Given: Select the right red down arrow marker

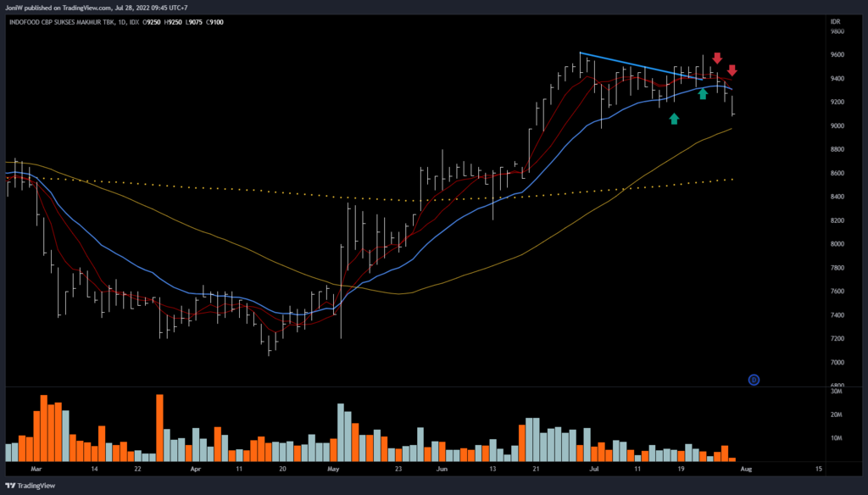Looking at the screenshot, I should tap(732, 70).
